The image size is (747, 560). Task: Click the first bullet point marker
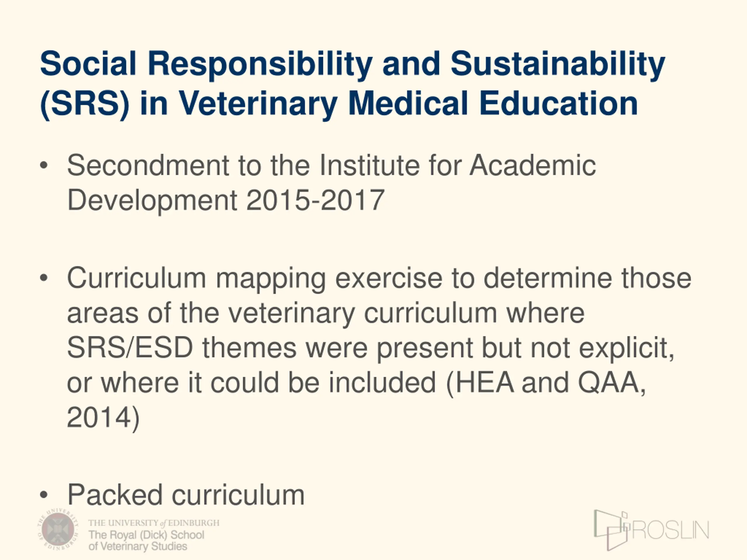click(x=44, y=165)
